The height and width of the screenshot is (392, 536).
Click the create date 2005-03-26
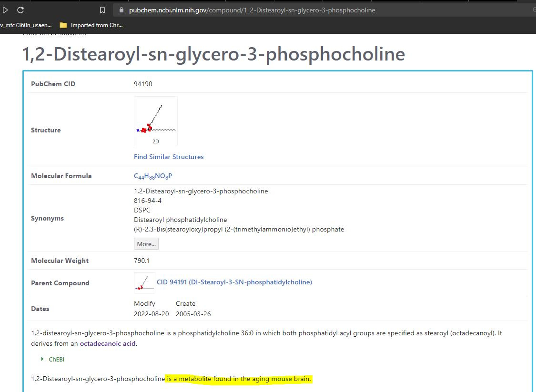[193, 314]
